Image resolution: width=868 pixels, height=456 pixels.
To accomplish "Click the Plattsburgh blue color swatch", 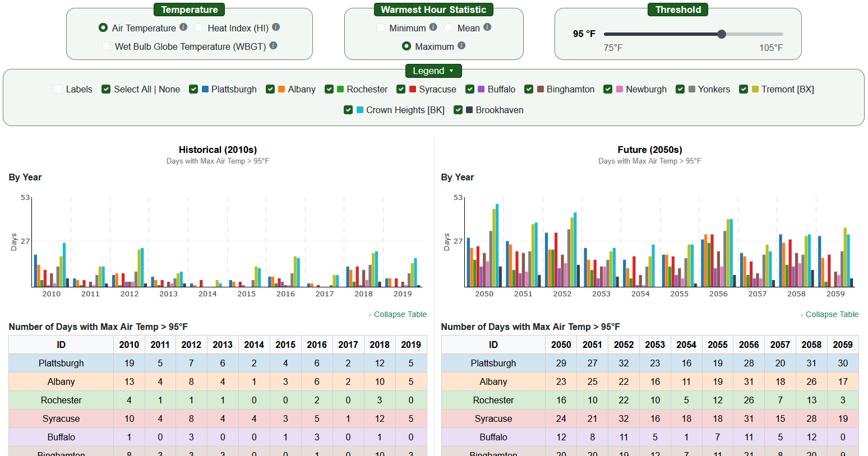I will coord(205,89).
